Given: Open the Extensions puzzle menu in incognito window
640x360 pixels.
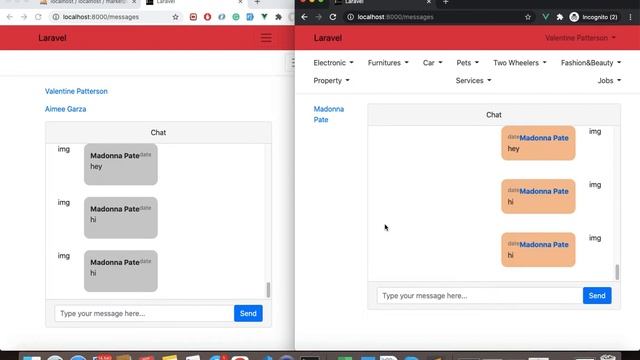Looking at the screenshot, I should click(560, 17).
